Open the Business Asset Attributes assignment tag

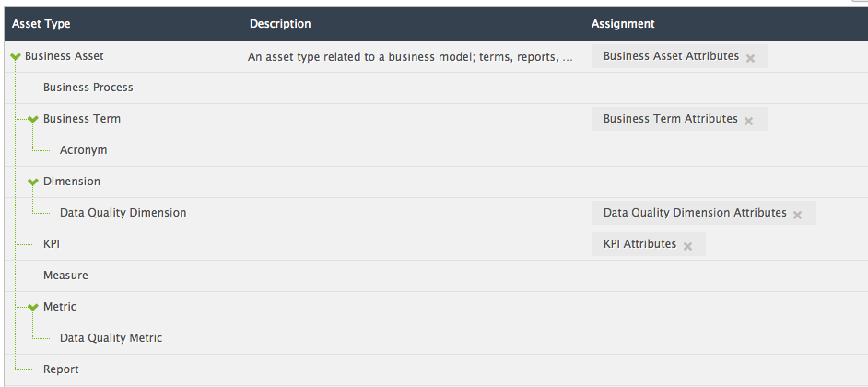[x=671, y=56]
